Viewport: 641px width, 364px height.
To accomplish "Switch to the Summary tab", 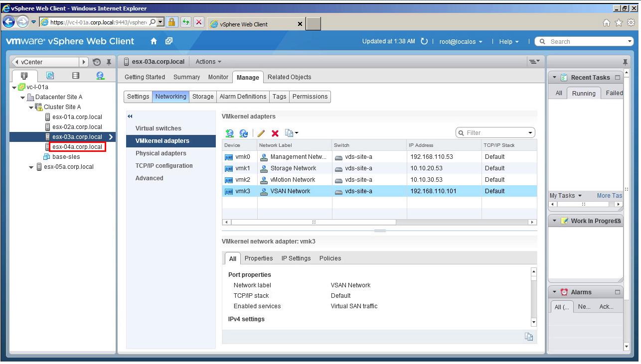I will click(186, 77).
